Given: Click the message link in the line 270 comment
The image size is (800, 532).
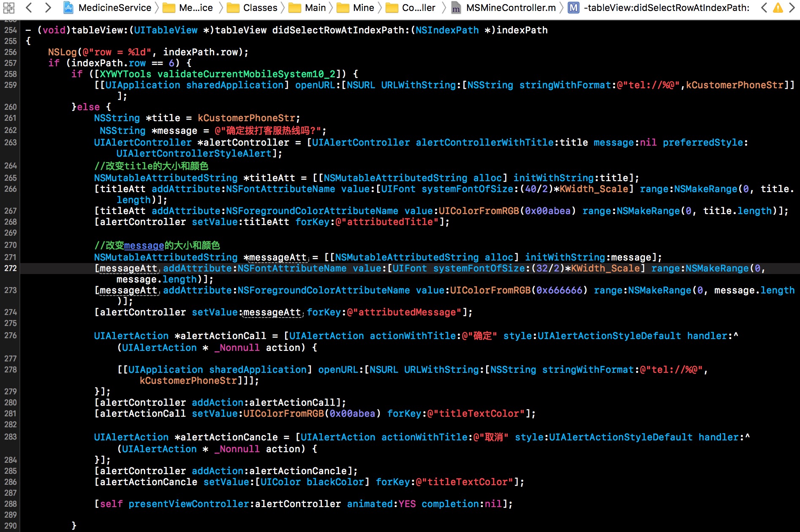Looking at the screenshot, I should point(144,245).
